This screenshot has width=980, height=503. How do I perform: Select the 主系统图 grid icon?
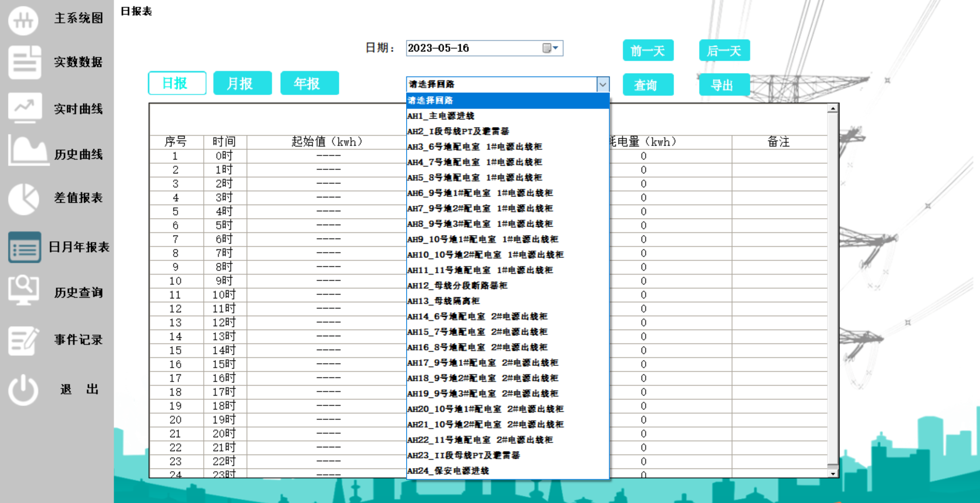pos(23,20)
